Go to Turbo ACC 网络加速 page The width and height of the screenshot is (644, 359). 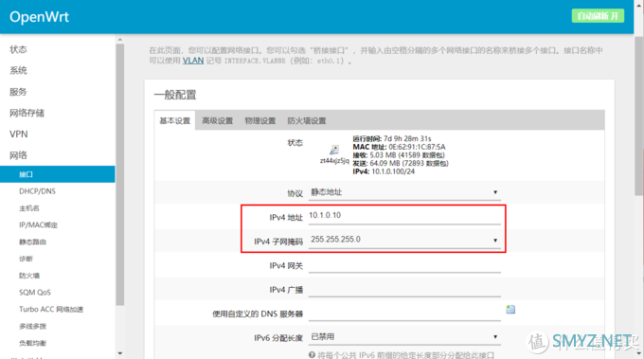coord(51,310)
